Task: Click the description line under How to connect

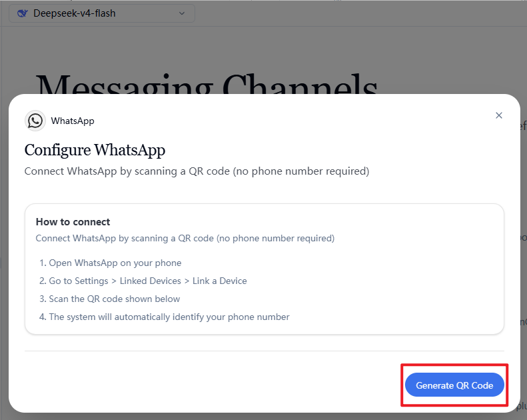Action: coord(185,239)
